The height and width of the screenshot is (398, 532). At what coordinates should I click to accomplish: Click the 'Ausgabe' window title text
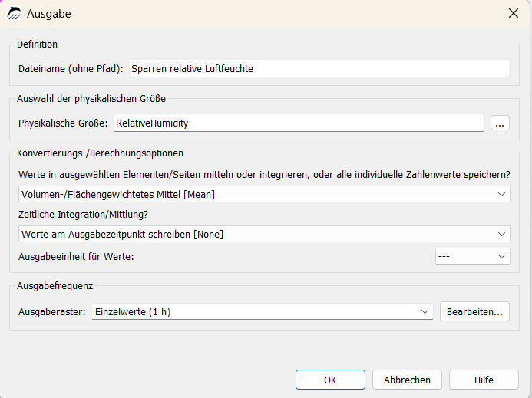point(49,14)
